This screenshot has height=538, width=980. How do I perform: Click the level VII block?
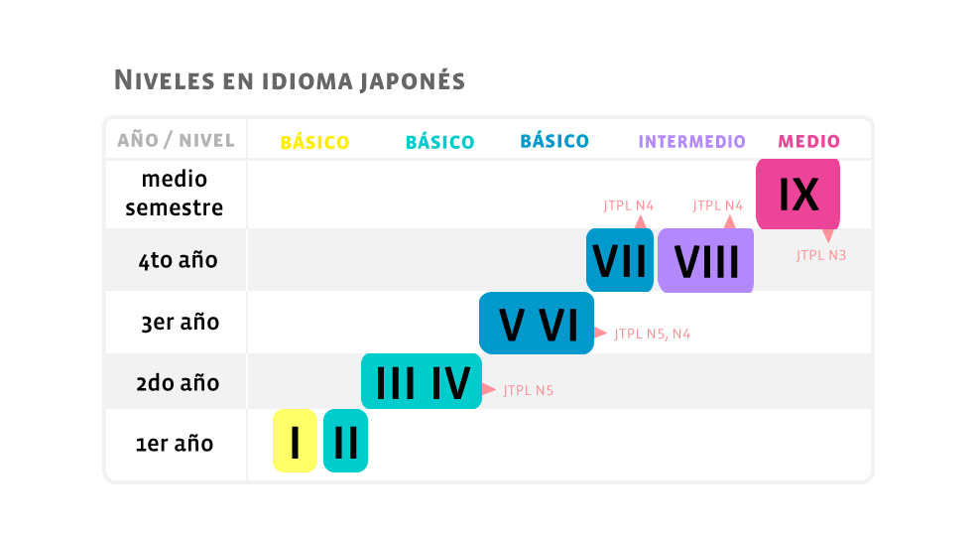pos(620,260)
